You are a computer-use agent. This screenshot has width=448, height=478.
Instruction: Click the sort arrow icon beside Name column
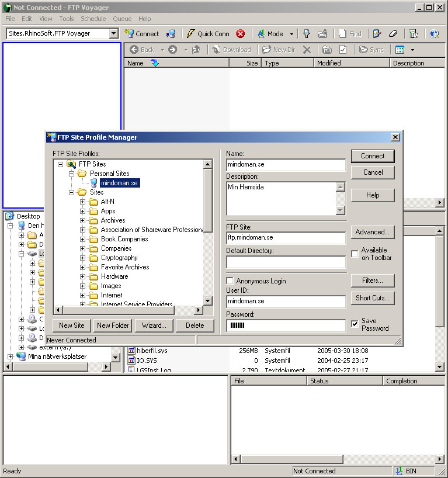155,63
